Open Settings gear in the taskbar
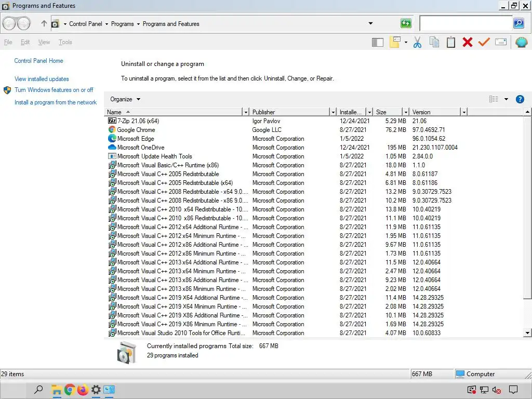532x399 pixels. pyautogui.click(x=96, y=390)
